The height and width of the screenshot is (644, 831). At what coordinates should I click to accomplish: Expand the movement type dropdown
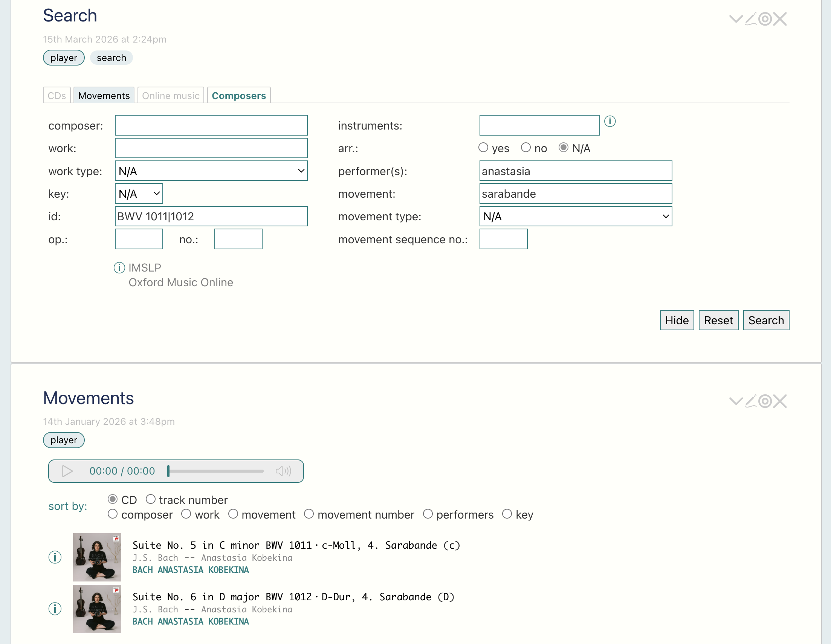coord(575,217)
